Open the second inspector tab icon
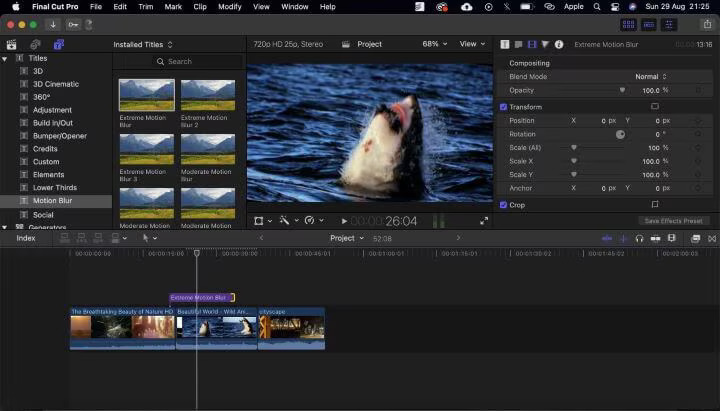 [x=518, y=45]
